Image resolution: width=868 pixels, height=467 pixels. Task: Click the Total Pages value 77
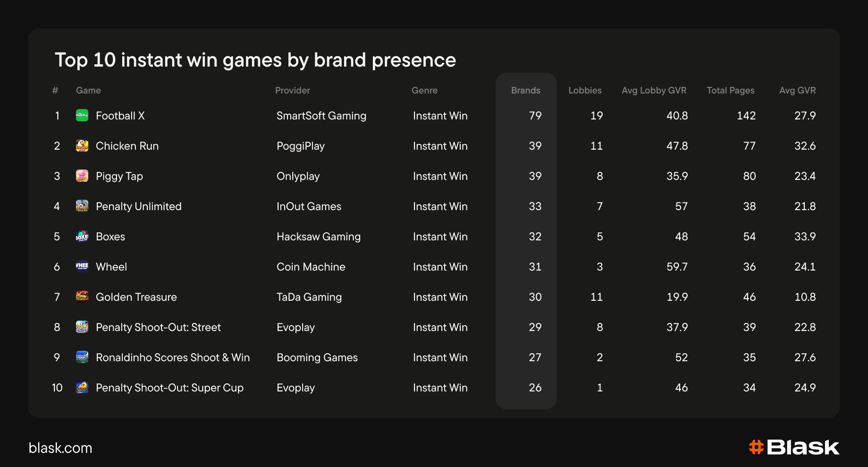[750, 146]
